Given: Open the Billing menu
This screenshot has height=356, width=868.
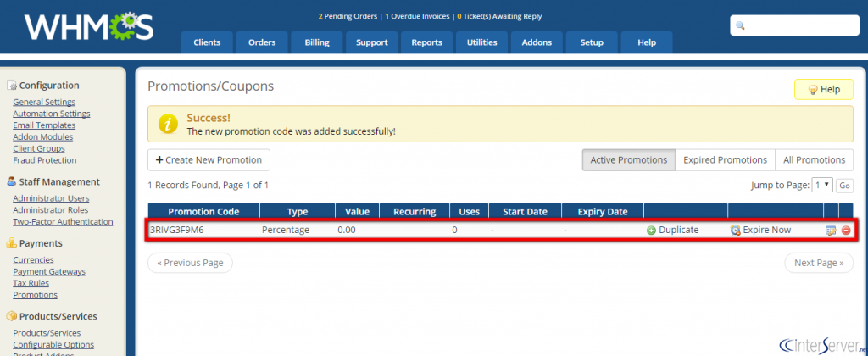Looking at the screenshot, I should (317, 42).
